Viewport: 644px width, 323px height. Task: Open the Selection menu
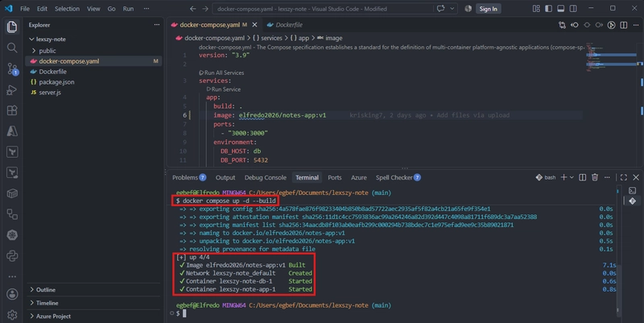67,9
